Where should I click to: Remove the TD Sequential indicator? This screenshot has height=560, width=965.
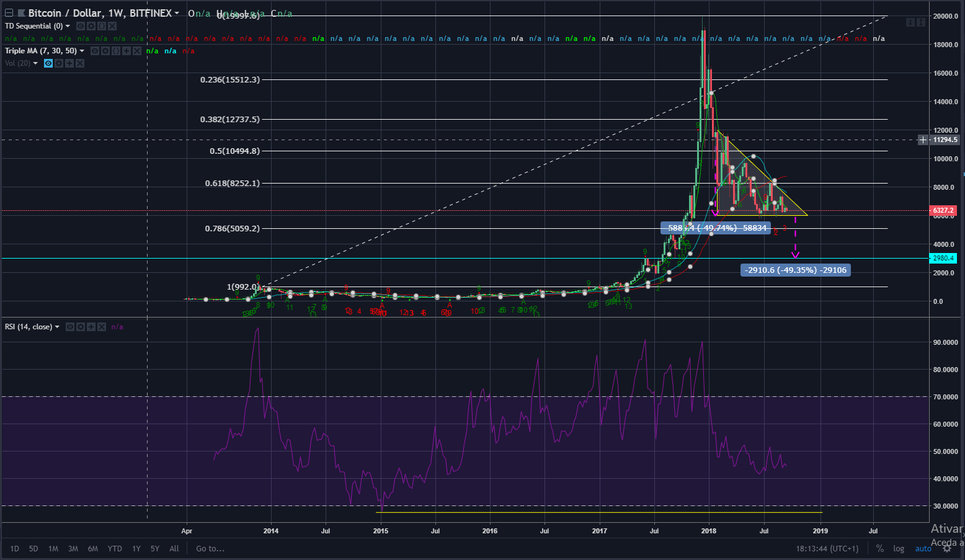(112, 26)
